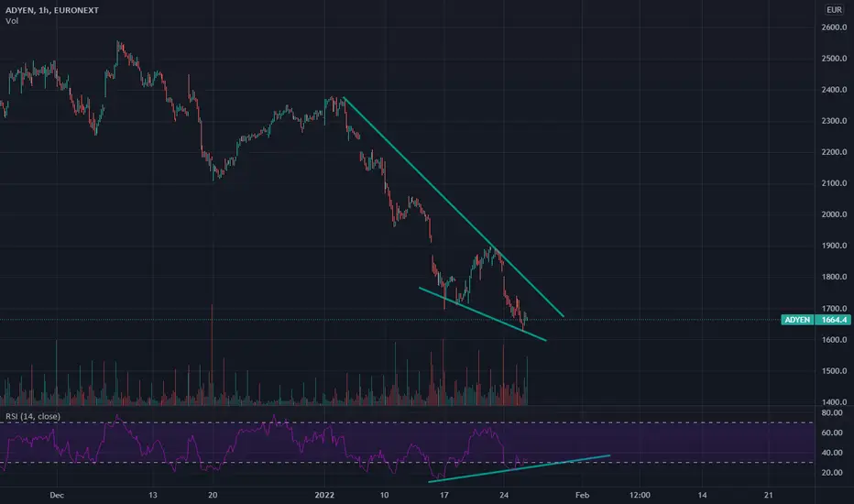
Task: Select the RSI (14, close) indicator label
Action: click(33, 416)
